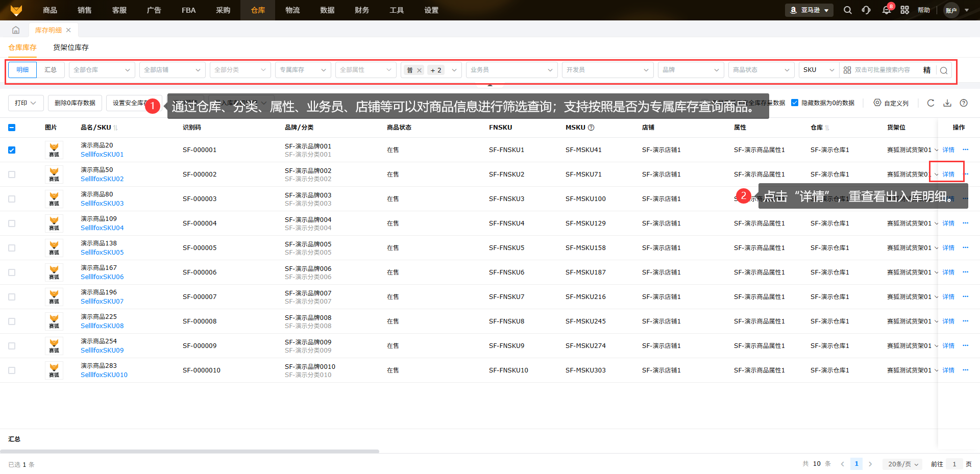Viewport: 980px width, 474px height.
Task: Expand the 全部店铺 dropdown
Action: [x=173, y=70]
